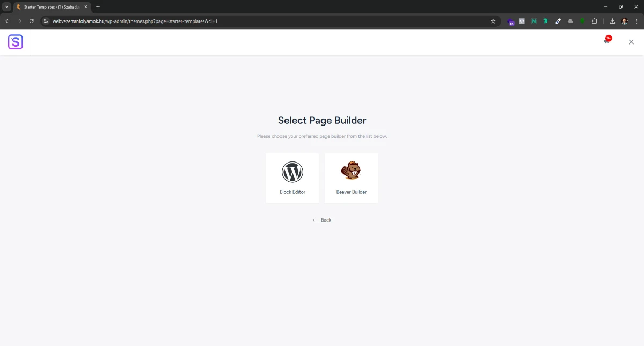Choose the Beaver Builder page builder
644x346 pixels.
pos(352,178)
